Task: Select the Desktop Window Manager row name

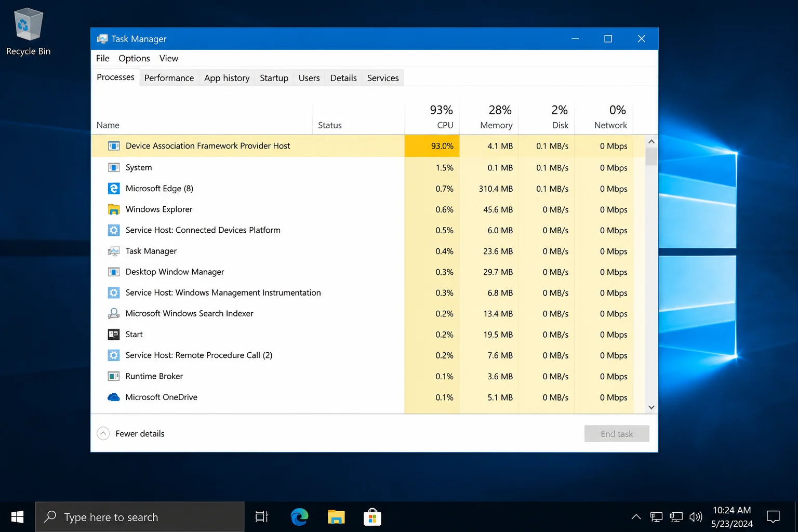Action: (x=175, y=272)
